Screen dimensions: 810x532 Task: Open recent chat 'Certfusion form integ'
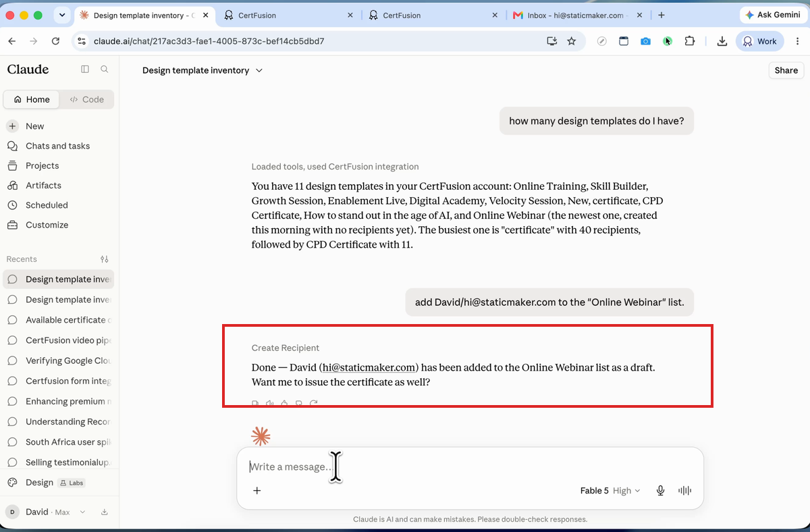point(59,381)
